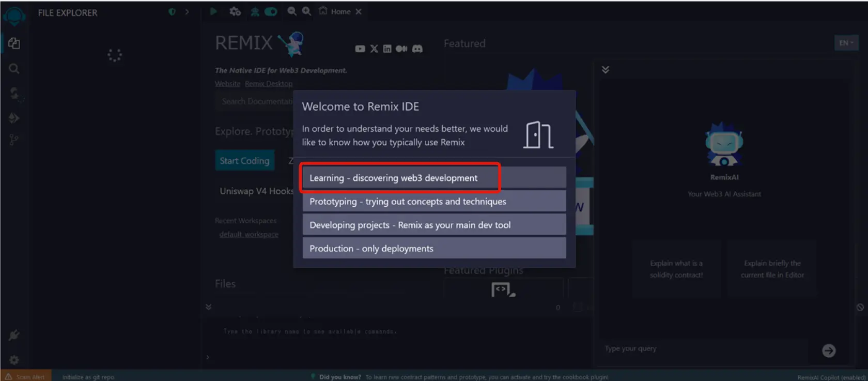Image resolution: width=868 pixels, height=381 pixels.
Task: Choose Developing projects - Remix as main dev tool
Action: [x=434, y=225]
